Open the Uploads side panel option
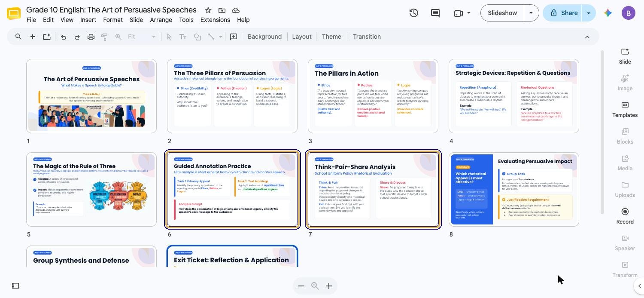 (x=625, y=189)
